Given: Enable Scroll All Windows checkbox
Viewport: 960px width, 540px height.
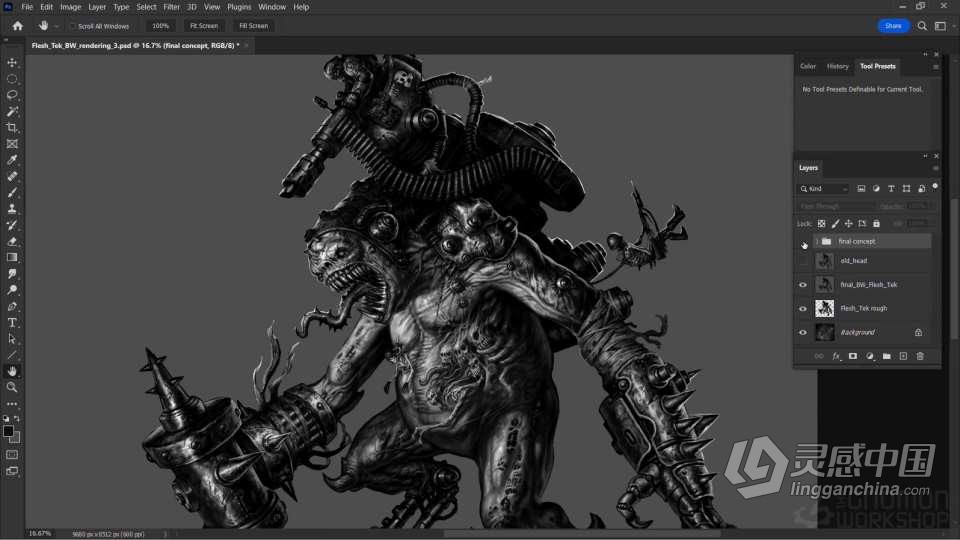Looking at the screenshot, I should [x=72, y=26].
